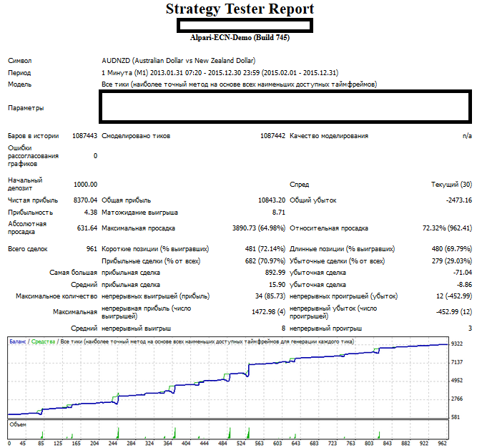
Task: Click the 'Параметры' label
Action: tap(26, 108)
